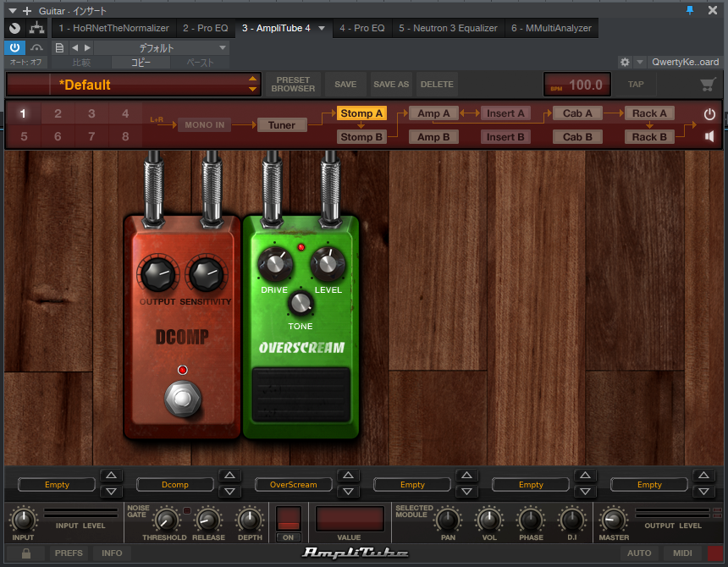
Task: Open the PREFS panel
Action: point(69,553)
